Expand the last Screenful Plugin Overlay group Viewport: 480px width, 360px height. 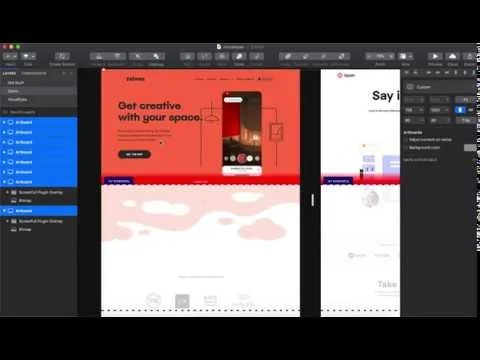pyautogui.click(x=7, y=221)
